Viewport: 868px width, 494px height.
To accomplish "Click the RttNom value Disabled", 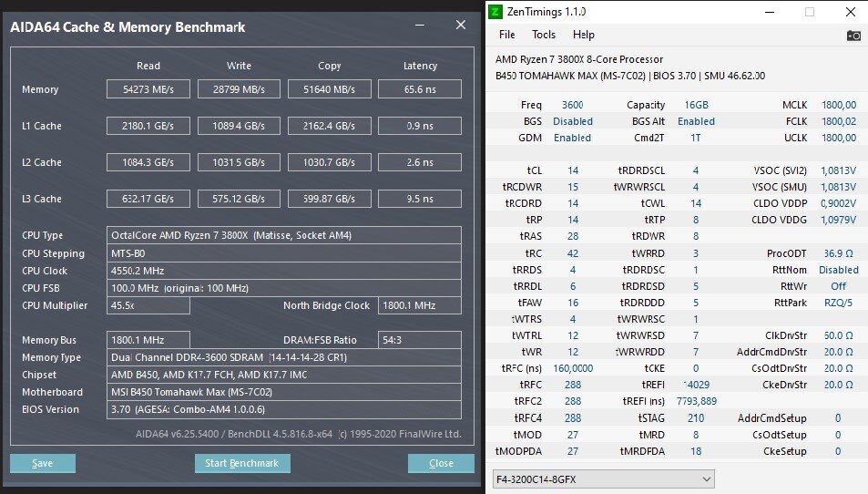I will (839, 270).
